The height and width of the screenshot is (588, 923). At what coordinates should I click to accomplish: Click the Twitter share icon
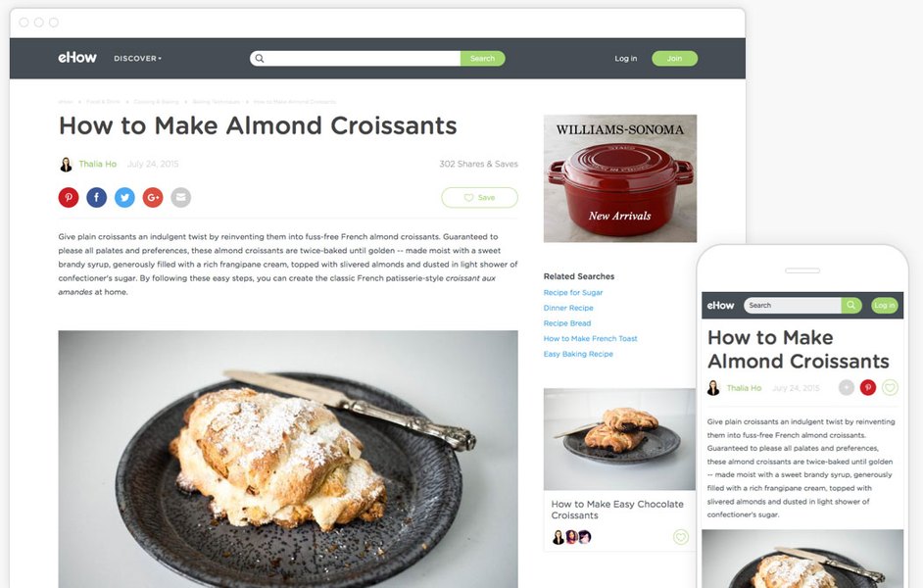[124, 197]
